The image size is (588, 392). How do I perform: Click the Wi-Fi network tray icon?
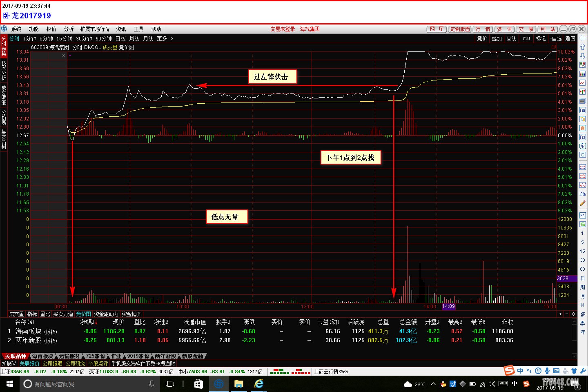pos(483,384)
